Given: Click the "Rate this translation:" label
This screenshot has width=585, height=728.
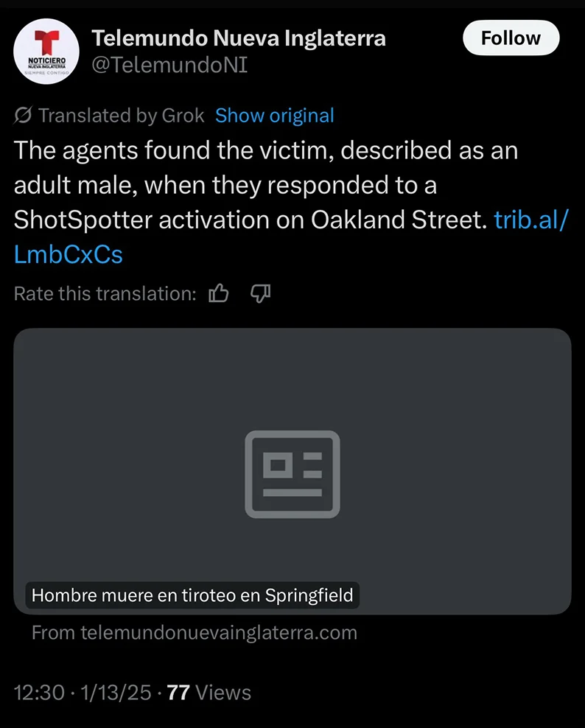Looking at the screenshot, I should pos(105,294).
